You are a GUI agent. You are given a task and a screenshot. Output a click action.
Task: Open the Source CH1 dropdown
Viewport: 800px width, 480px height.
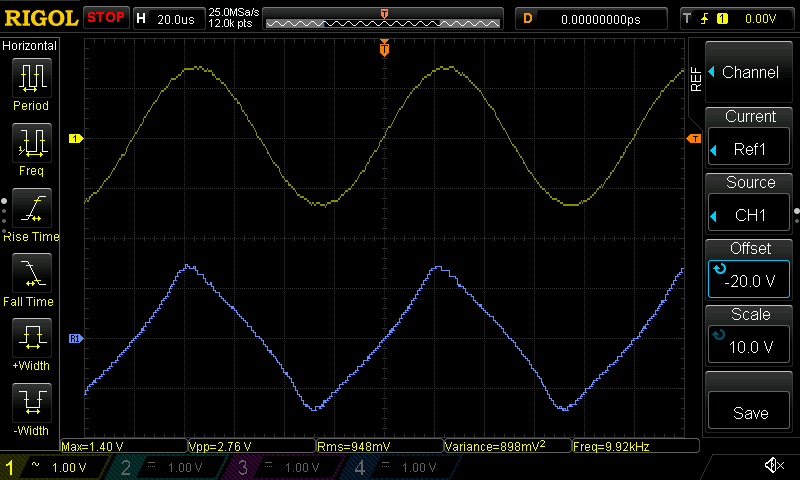(x=750, y=203)
